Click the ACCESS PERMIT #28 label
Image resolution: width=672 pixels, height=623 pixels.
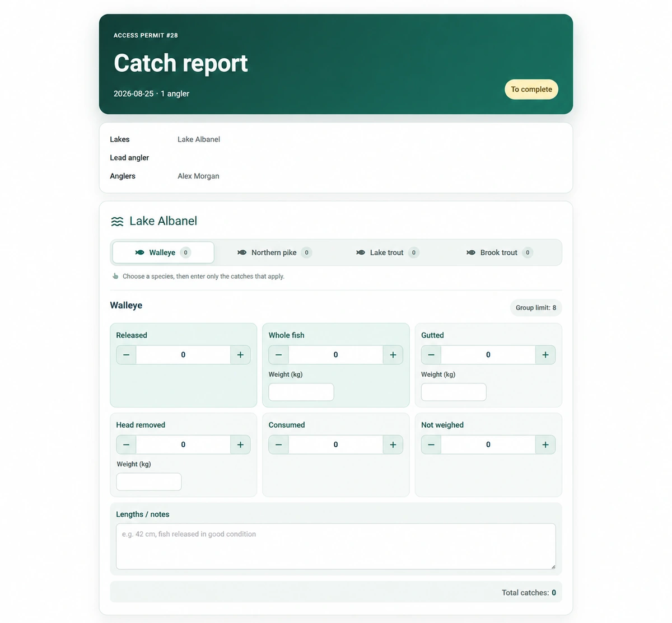pyautogui.click(x=146, y=35)
